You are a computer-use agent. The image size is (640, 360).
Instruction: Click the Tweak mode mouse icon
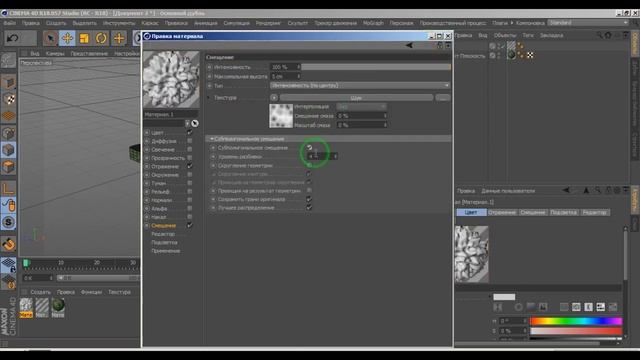click(x=9, y=205)
